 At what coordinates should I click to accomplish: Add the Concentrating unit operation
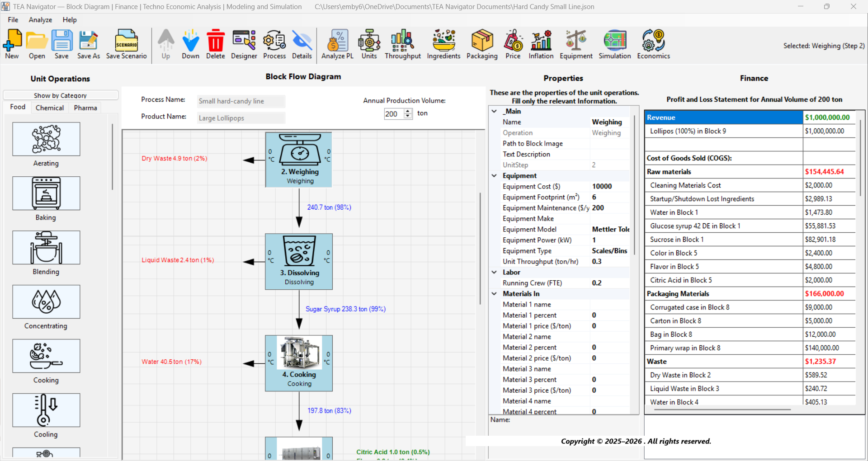point(46,301)
